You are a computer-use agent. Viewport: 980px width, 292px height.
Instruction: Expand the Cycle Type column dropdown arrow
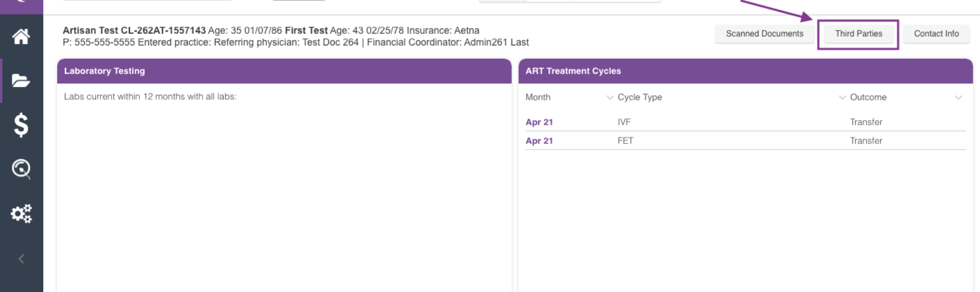842,98
